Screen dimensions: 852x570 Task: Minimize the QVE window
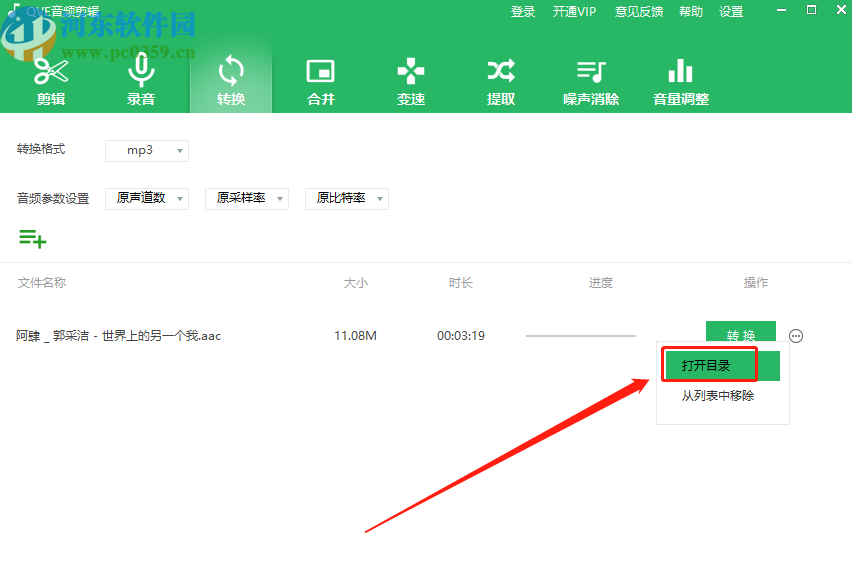781,10
